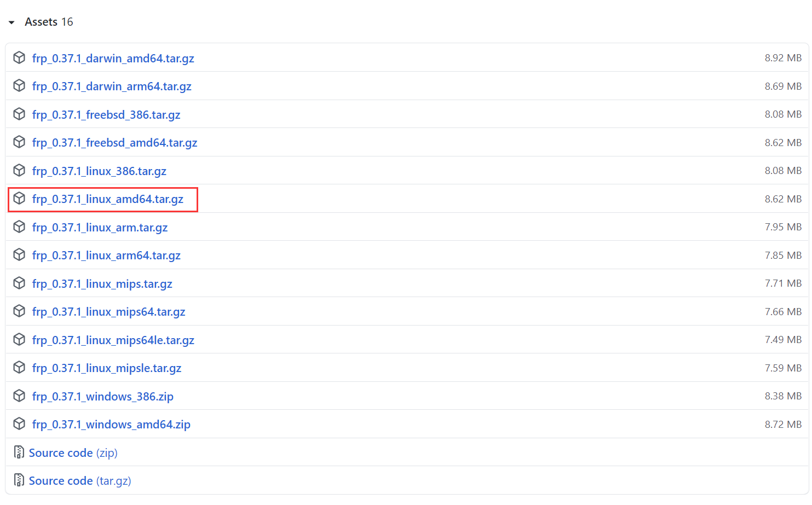Download frp_0.37.1_freebsd_386.tar.gz
This screenshot has height=505, width=812.
pyautogui.click(x=106, y=115)
